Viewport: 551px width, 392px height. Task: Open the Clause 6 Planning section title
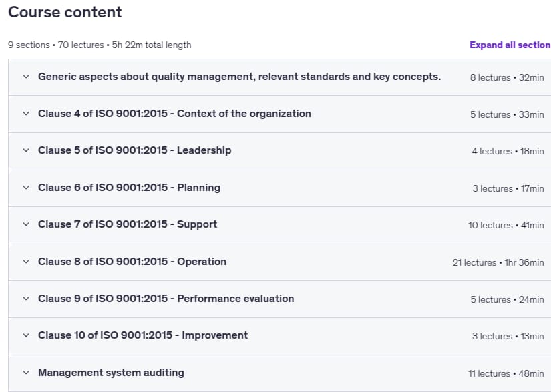[129, 188]
